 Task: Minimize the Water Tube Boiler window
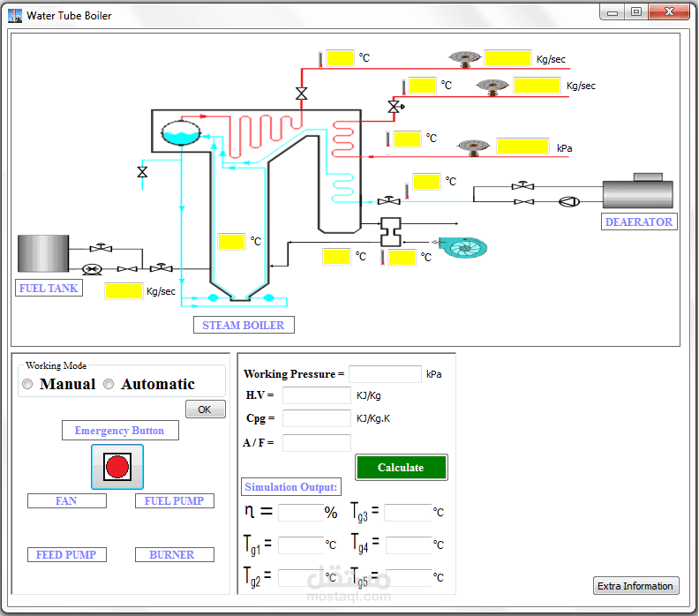click(x=613, y=12)
